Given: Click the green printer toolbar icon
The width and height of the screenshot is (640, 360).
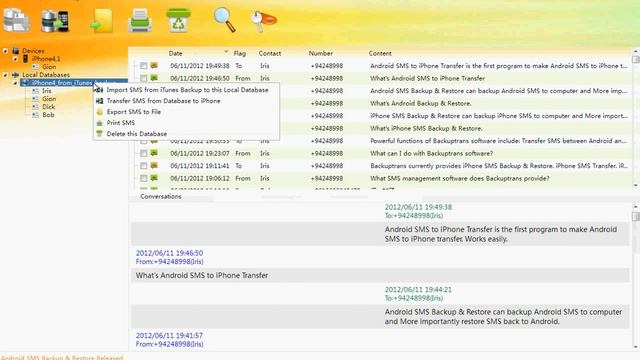Looking at the screenshot, I should [140, 20].
